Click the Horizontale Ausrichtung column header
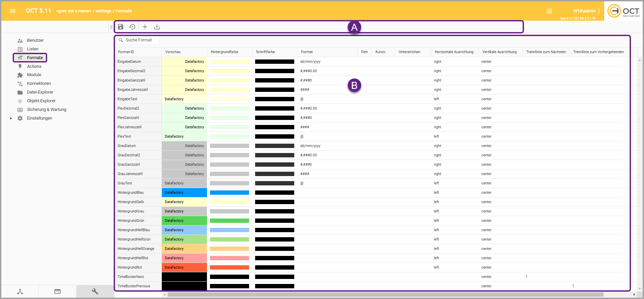The image size is (644, 299). [454, 52]
